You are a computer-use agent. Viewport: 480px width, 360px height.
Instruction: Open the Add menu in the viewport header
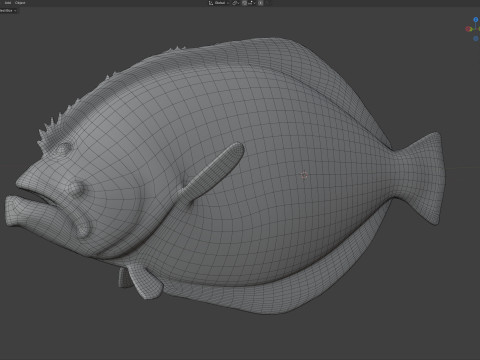point(7,3)
